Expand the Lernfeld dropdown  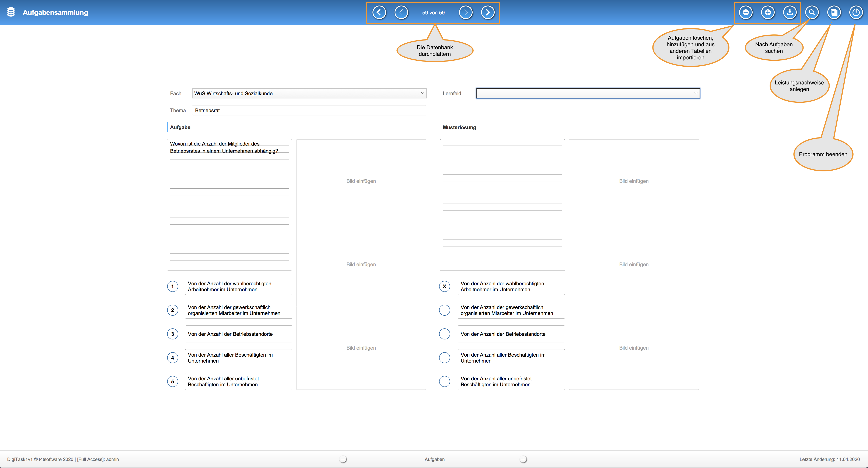pyautogui.click(x=588, y=93)
